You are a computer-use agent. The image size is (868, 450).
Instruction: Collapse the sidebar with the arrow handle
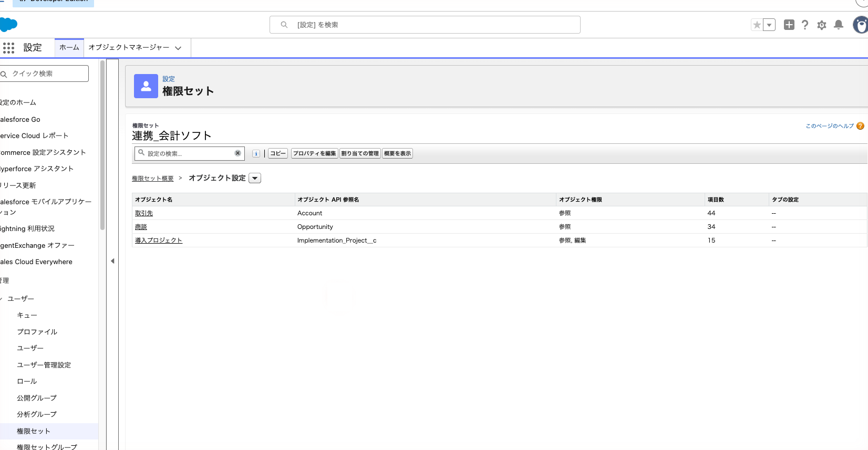pyautogui.click(x=112, y=261)
